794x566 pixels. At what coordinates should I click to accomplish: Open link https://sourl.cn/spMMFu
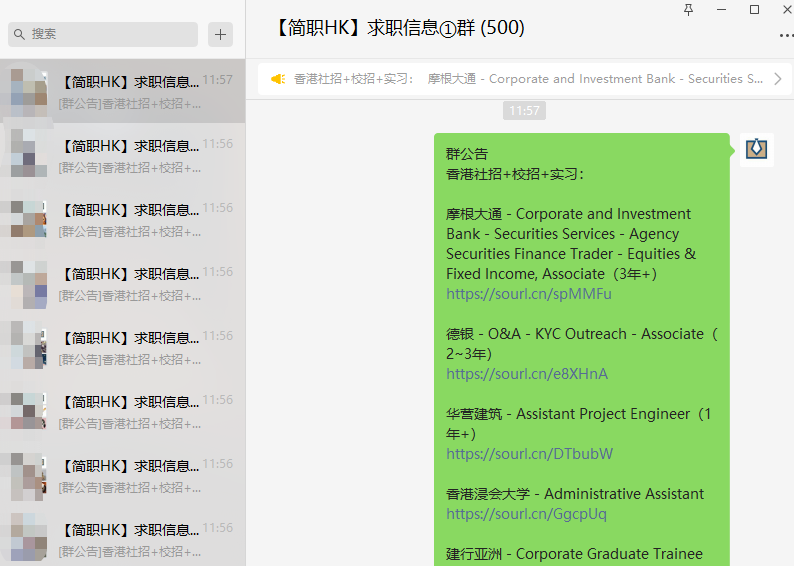pyautogui.click(x=529, y=294)
